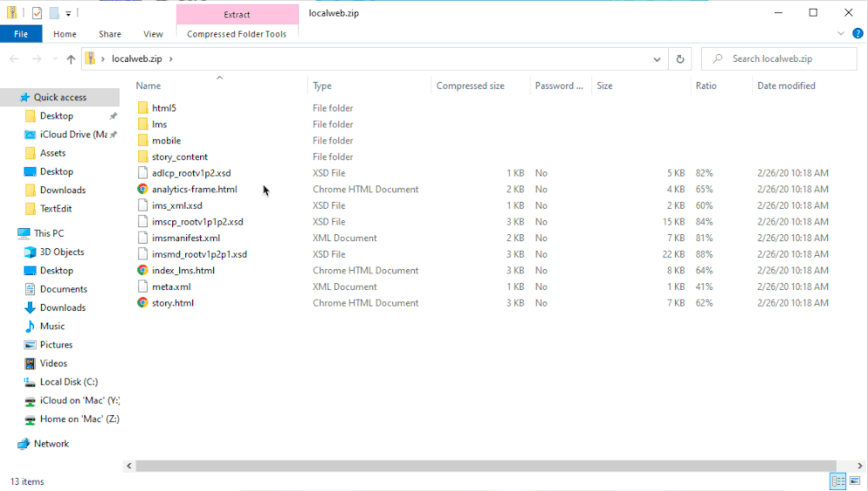868x491 pixels.
Task: Open the File menu
Action: click(x=21, y=34)
